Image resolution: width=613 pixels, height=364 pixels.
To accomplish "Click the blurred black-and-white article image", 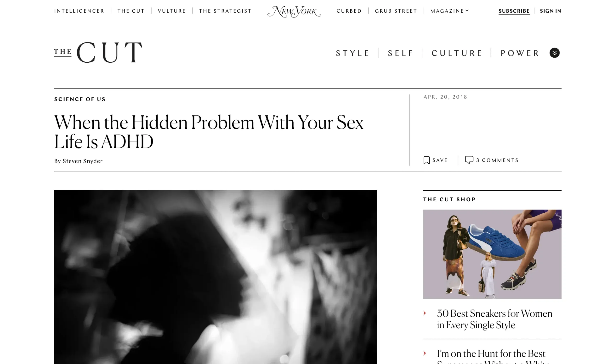I will coord(215,277).
